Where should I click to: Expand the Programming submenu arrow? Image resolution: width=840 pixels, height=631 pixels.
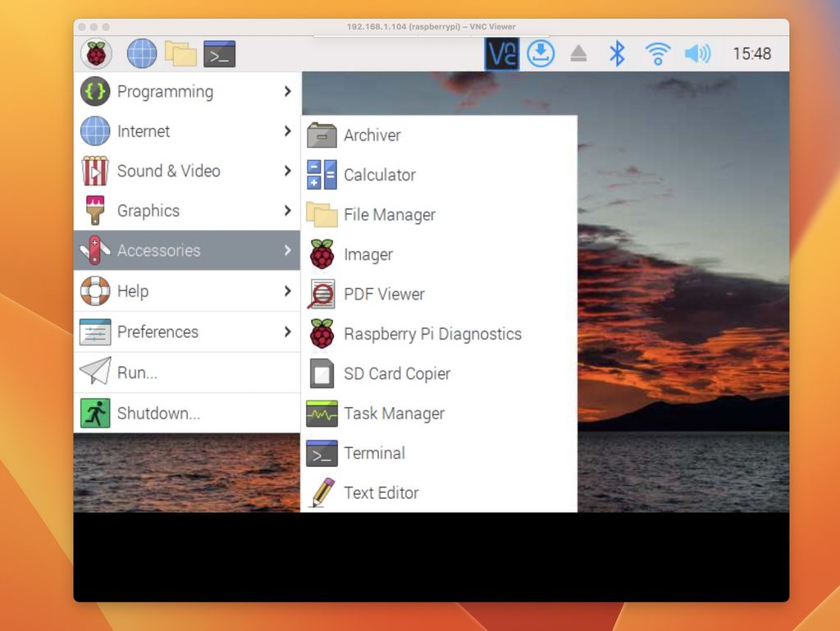pyautogui.click(x=288, y=91)
